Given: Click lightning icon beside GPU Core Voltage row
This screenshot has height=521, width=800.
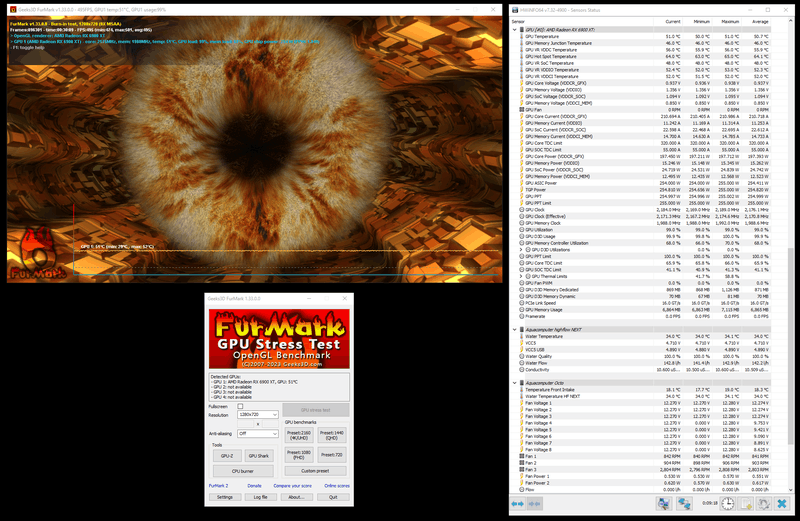Looking at the screenshot, I should [x=521, y=83].
